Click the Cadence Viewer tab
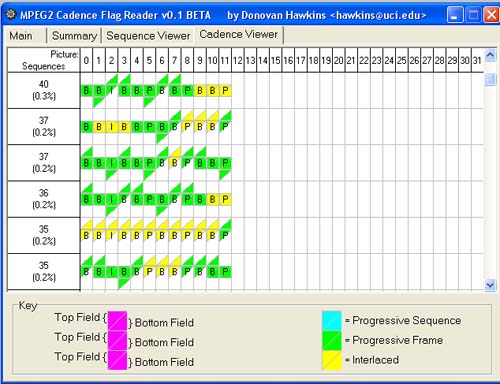Screen dimensions: 500x384 click(x=238, y=34)
